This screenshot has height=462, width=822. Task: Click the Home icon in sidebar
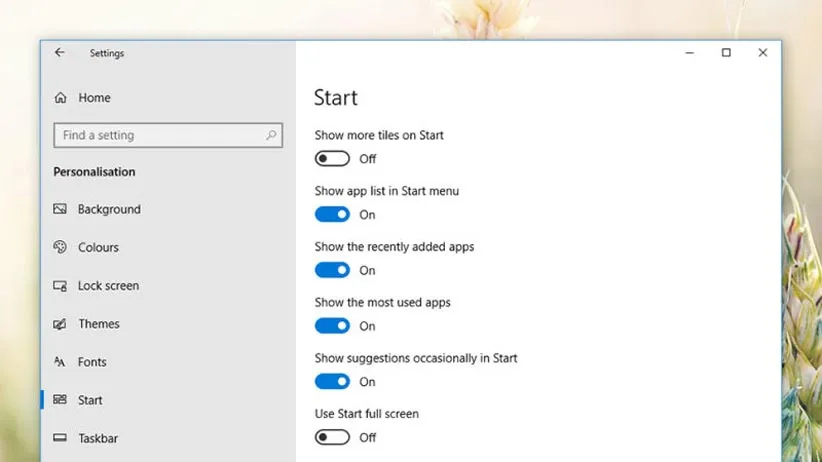(x=60, y=98)
